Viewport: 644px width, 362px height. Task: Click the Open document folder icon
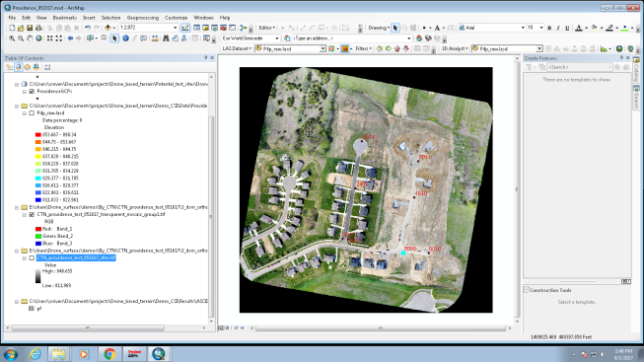click(21, 28)
